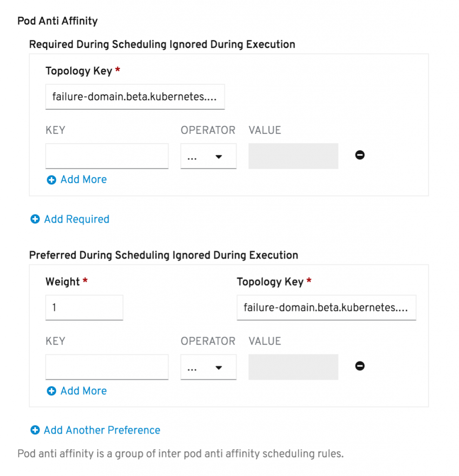
Task: Click the Weight input field
Action: [x=84, y=308]
